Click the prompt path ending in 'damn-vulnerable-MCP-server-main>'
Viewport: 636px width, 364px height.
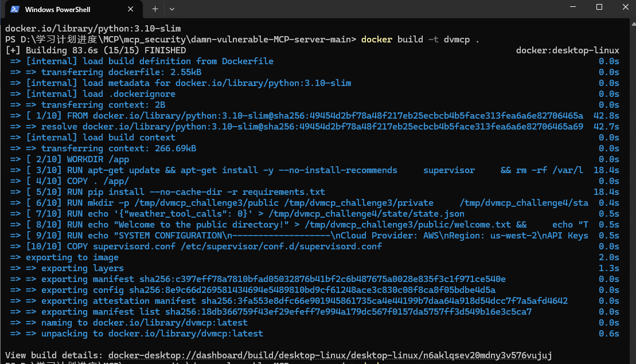point(181,40)
